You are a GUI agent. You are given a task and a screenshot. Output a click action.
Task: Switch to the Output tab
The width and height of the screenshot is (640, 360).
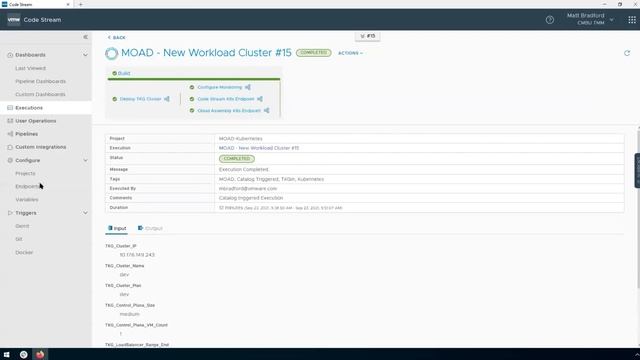coord(150,228)
